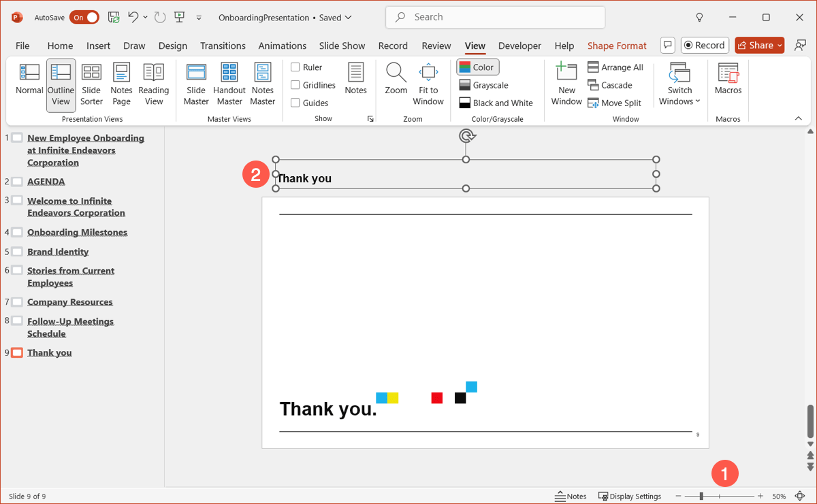Zoom out with the minus button

pyautogui.click(x=678, y=497)
